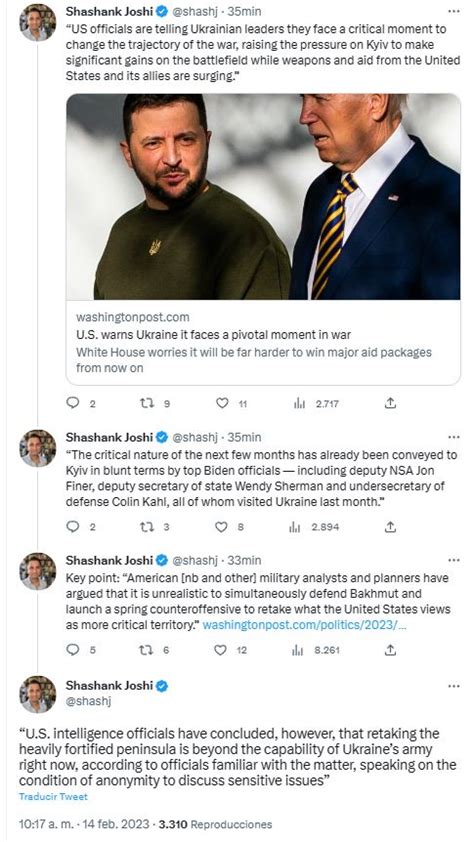The image size is (474, 842).
Task: Open the article headline about pivotal moment
Action: pos(213,335)
